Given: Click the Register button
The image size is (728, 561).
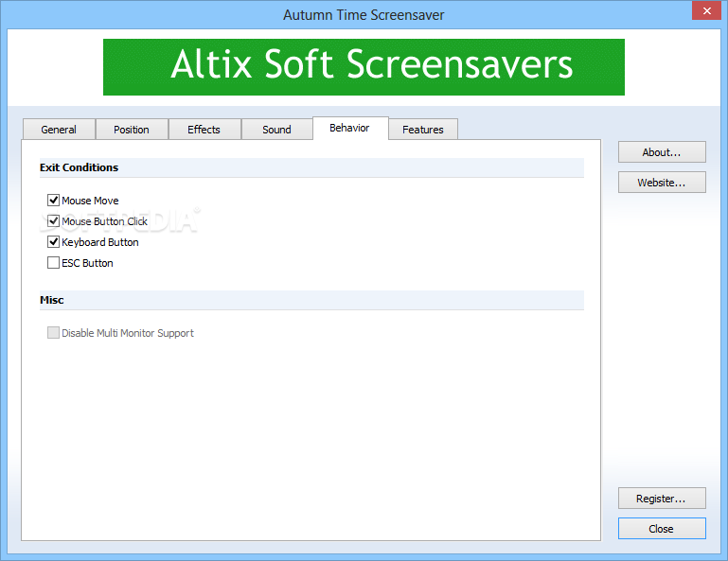Looking at the screenshot, I should click(662, 499).
